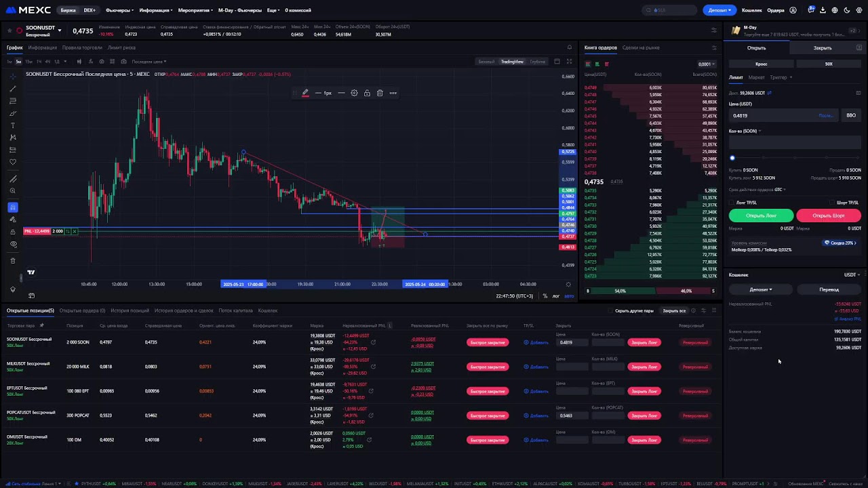Click the order quantity percentage slider handle
Screen dimensions: 868x488
point(732,158)
